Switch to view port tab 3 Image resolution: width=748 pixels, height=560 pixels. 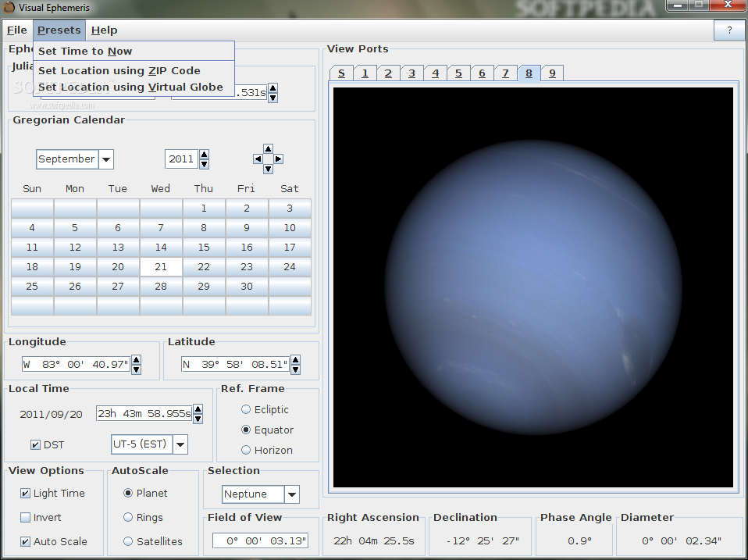point(411,73)
